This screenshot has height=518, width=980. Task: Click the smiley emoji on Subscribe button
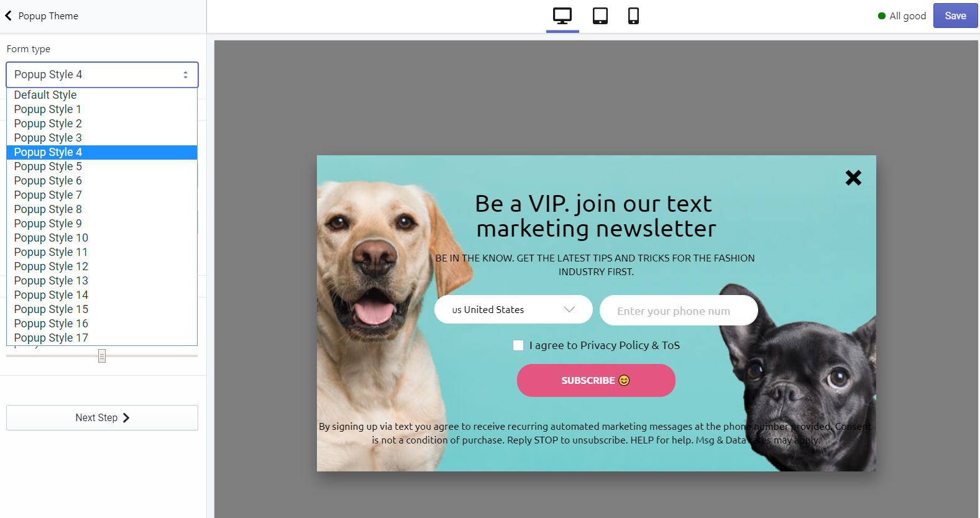(x=624, y=380)
